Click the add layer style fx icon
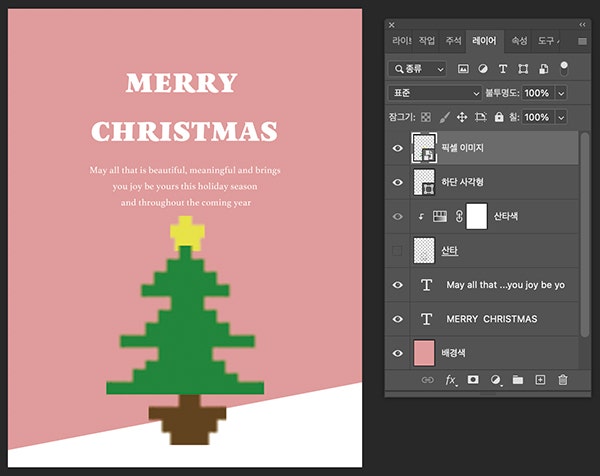600x476 pixels. [451, 380]
